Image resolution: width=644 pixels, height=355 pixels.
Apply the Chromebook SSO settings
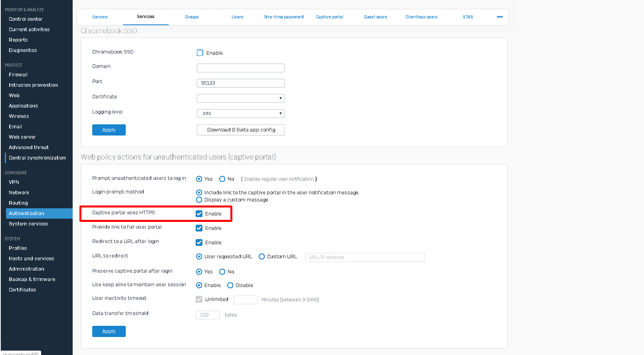109,130
